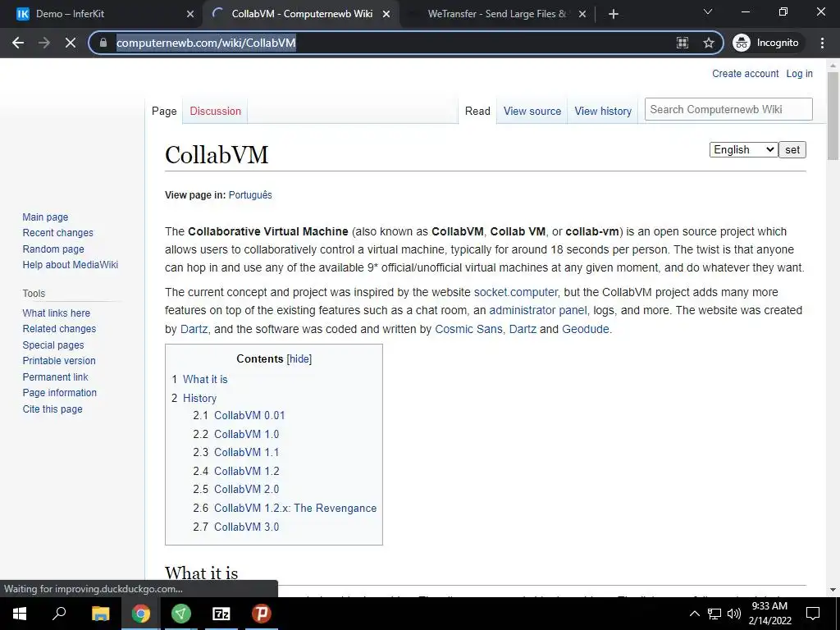View page in Português

(250, 195)
